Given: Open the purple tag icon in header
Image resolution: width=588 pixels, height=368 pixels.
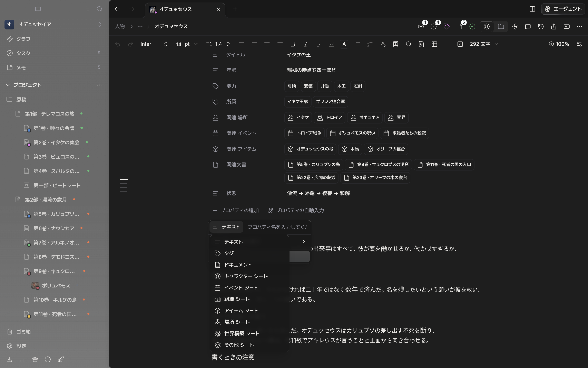Looking at the screenshot, I should 447,27.
